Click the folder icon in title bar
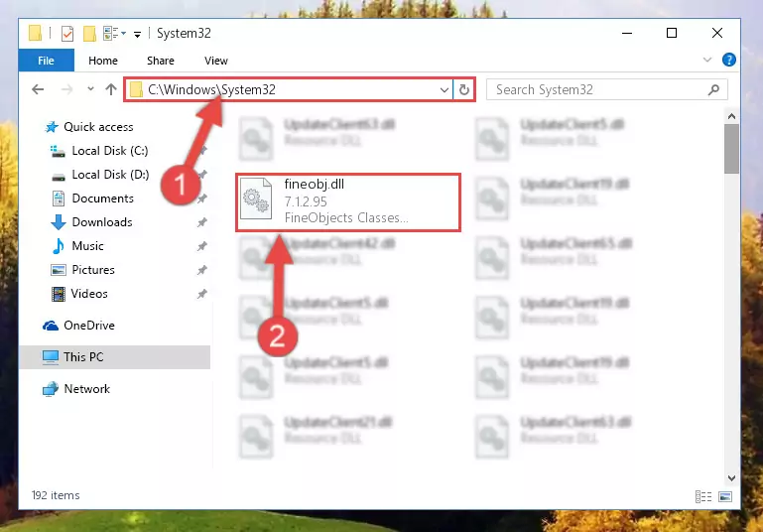The image size is (763, 532). (x=35, y=33)
